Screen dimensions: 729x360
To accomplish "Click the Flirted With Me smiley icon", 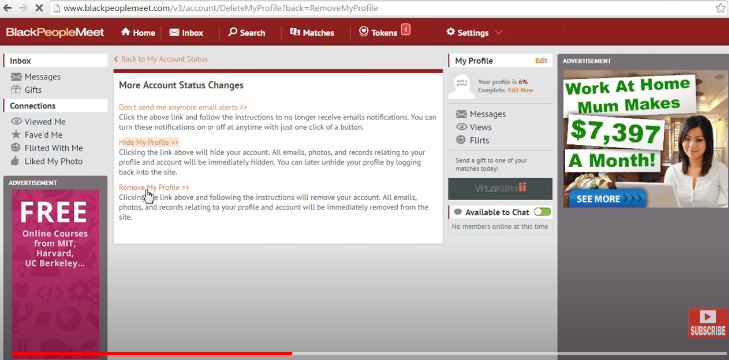I will coord(16,147).
